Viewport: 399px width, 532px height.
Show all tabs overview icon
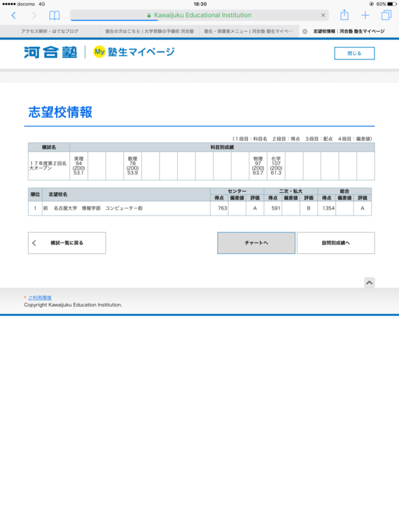(x=386, y=15)
